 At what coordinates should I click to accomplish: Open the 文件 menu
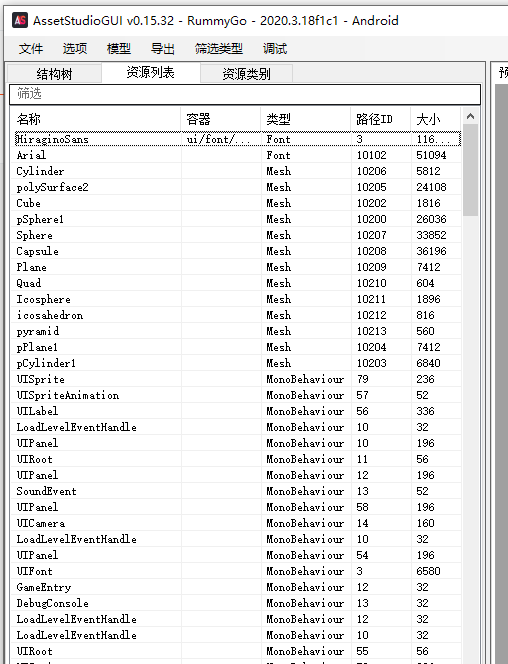31,49
